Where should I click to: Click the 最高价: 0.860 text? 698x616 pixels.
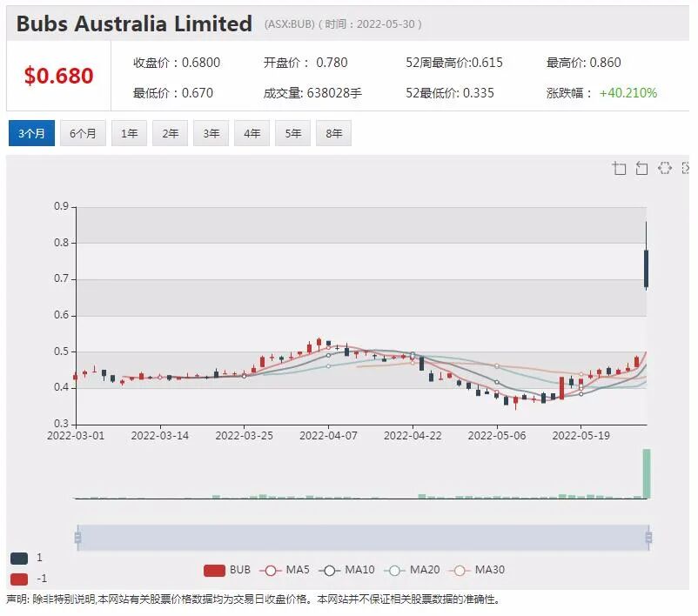click(584, 63)
